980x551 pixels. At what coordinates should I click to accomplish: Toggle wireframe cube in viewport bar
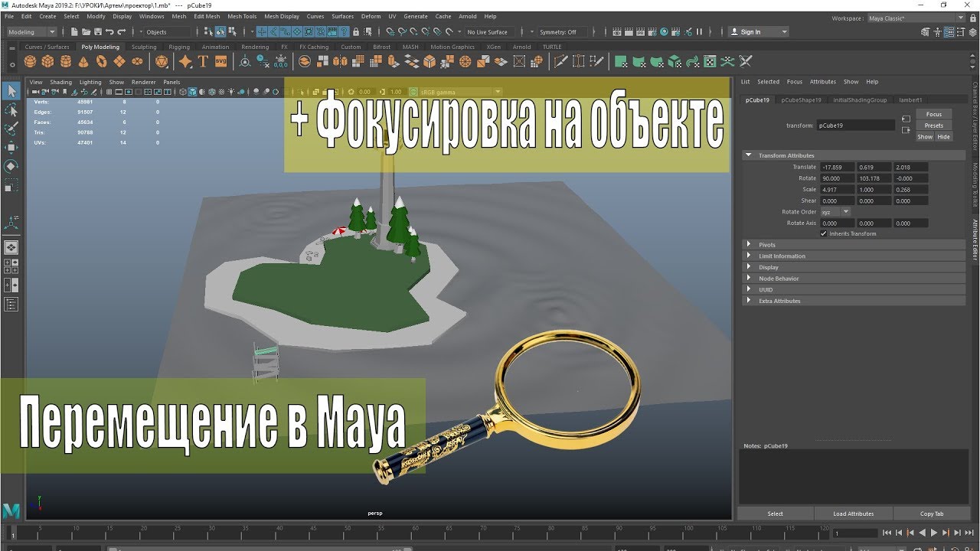point(184,92)
